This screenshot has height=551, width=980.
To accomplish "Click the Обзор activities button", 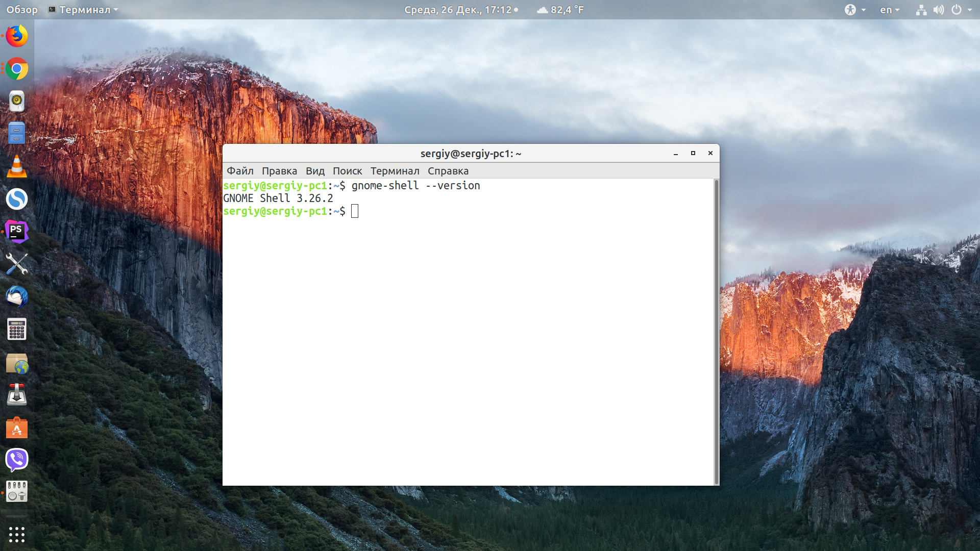I will pos(22,10).
